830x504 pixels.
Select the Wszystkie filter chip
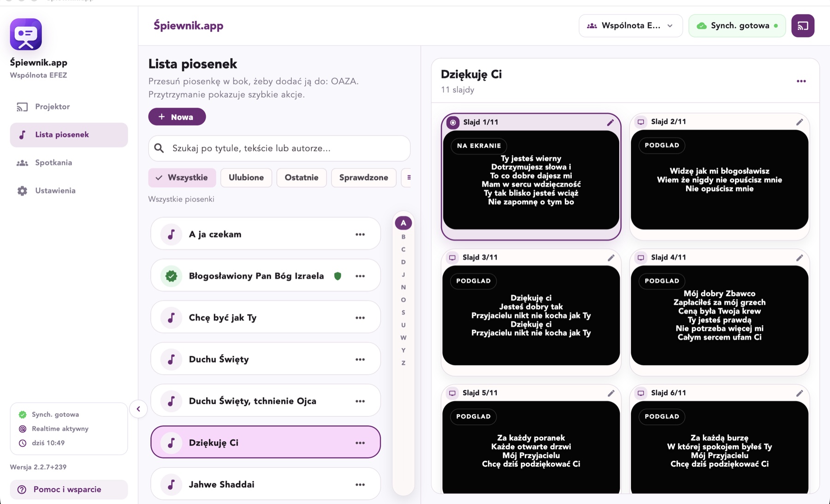tap(182, 178)
